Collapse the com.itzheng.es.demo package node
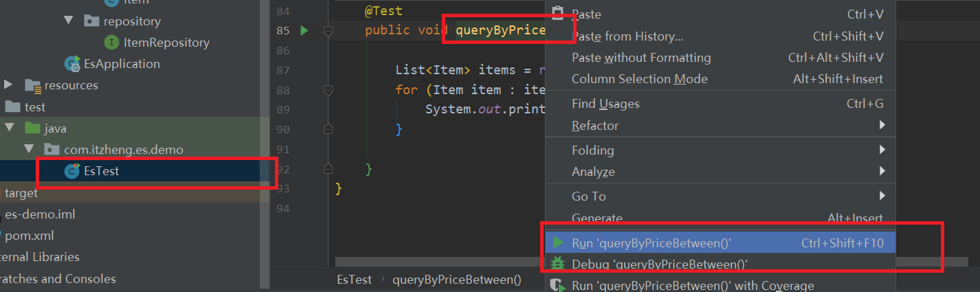980x292 pixels. pos(28,149)
